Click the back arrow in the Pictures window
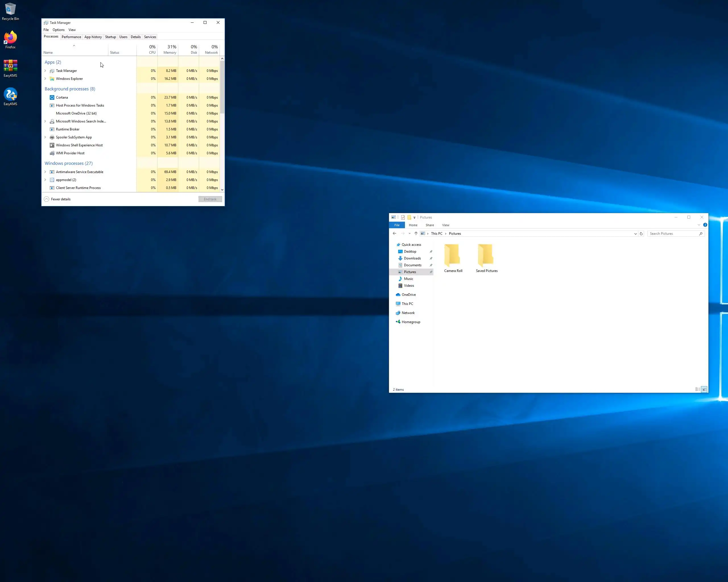The width and height of the screenshot is (728, 582). pyautogui.click(x=394, y=234)
